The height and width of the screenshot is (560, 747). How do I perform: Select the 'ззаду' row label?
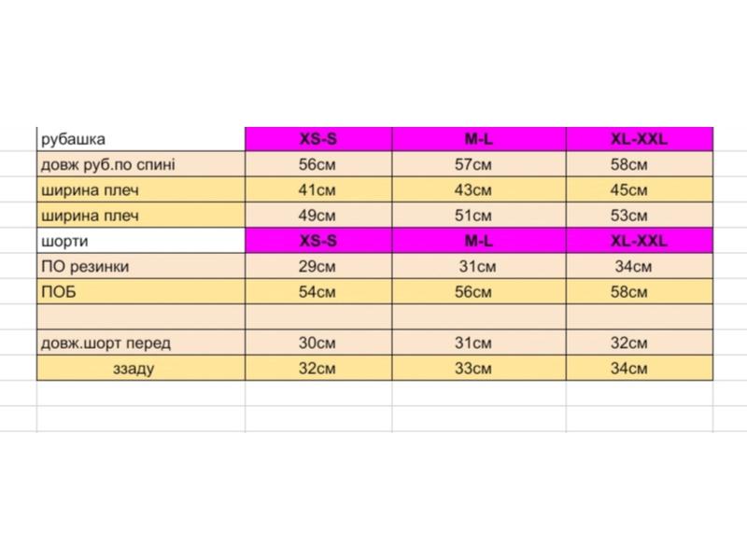tap(141, 368)
